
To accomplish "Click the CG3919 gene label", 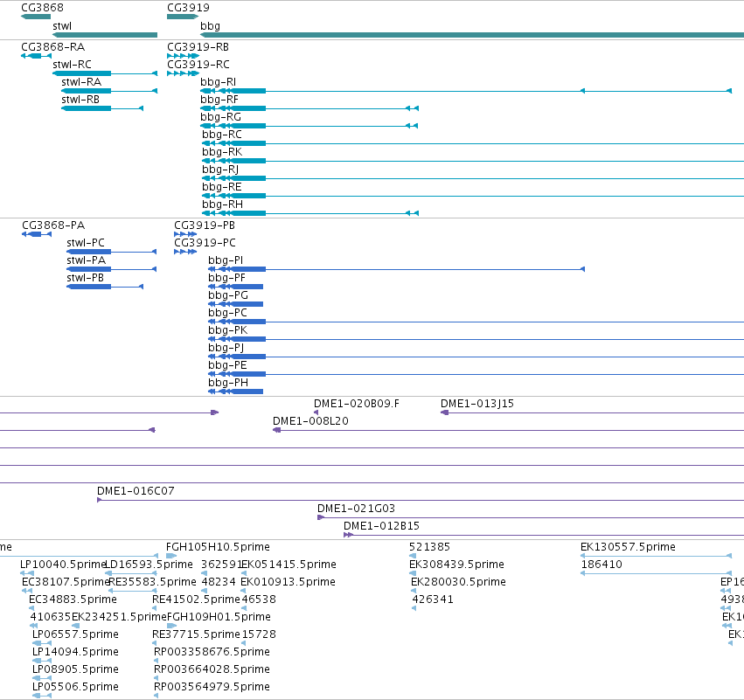I will 188,8.
